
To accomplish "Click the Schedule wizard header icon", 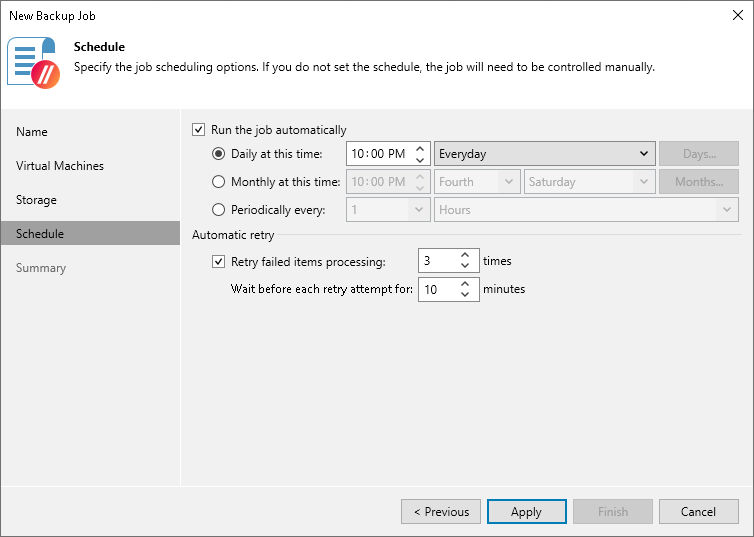I will click(x=34, y=62).
